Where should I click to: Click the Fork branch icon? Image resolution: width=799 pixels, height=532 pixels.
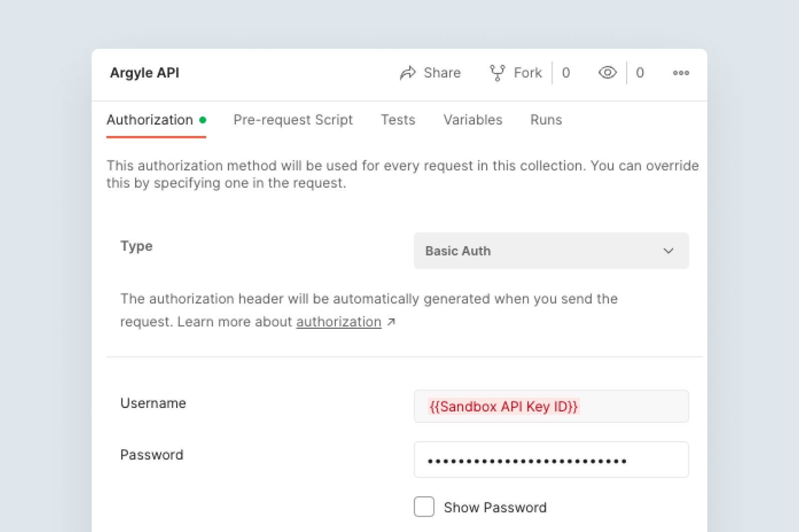coord(497,73)
